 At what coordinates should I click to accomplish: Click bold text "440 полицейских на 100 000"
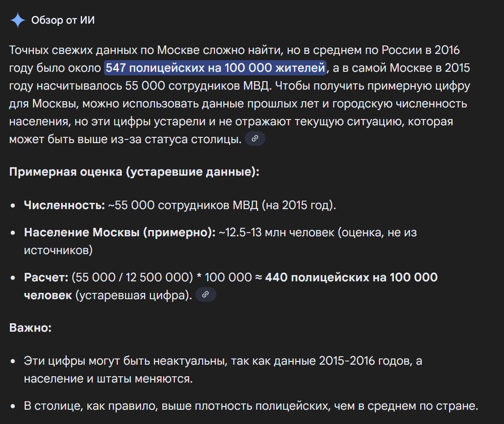[x=351, y=277]
